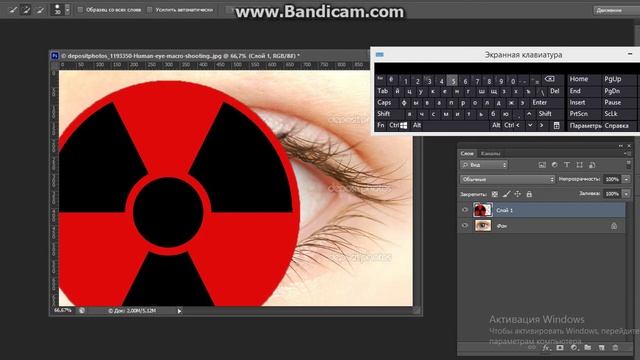Open the brush size picker showing 30

[61, 9]
